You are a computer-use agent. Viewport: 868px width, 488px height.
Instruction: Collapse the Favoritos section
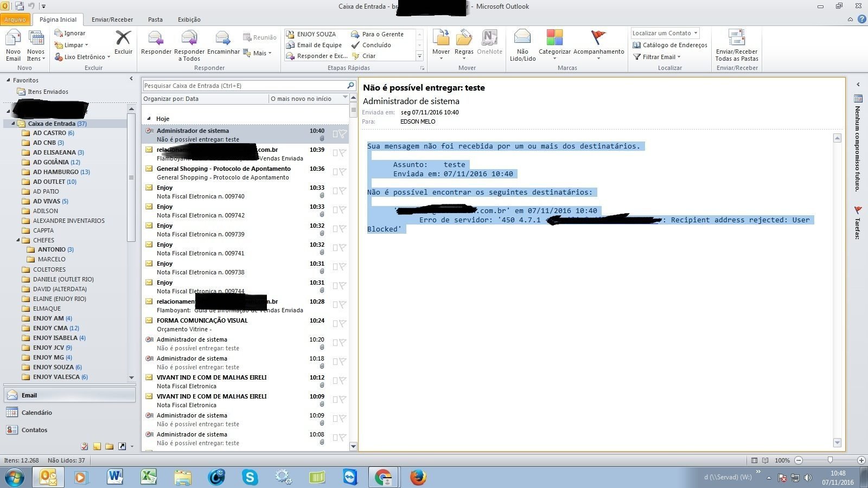point(8,80)
